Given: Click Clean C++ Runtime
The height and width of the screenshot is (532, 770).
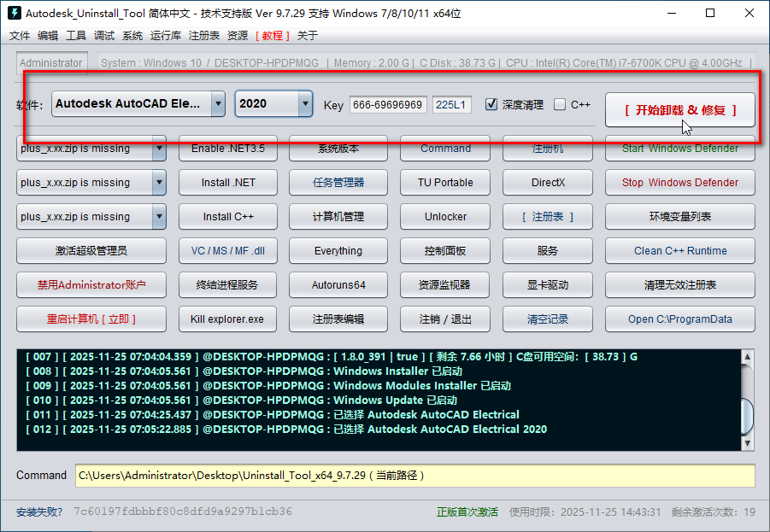Looking at the screenshot, I should [680, 251].
